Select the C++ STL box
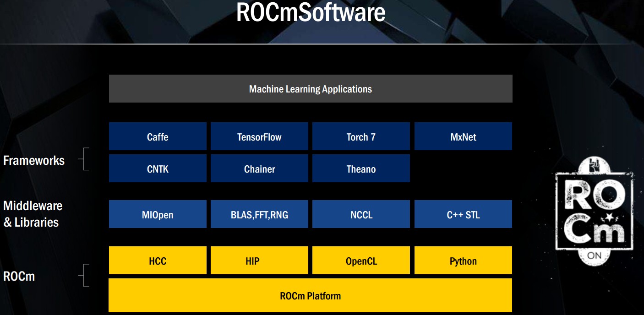Viewport: 644px width, 315px height. coord(463,214)
